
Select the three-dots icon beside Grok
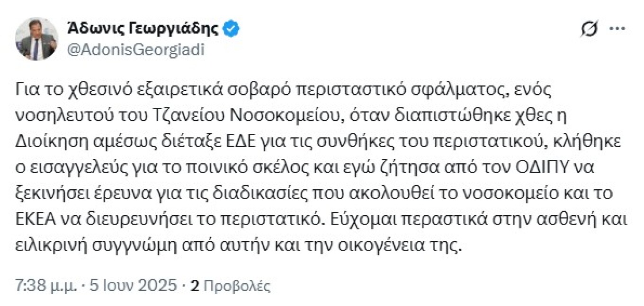pyautogui.click(x=617, y=28)
